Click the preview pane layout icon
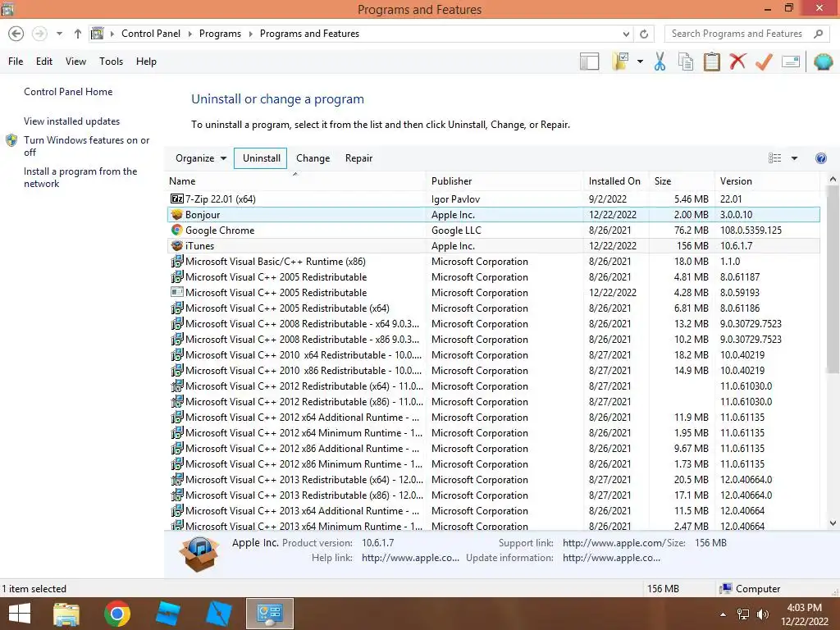Viewport: 840px width, 630px height. (589, 62)
